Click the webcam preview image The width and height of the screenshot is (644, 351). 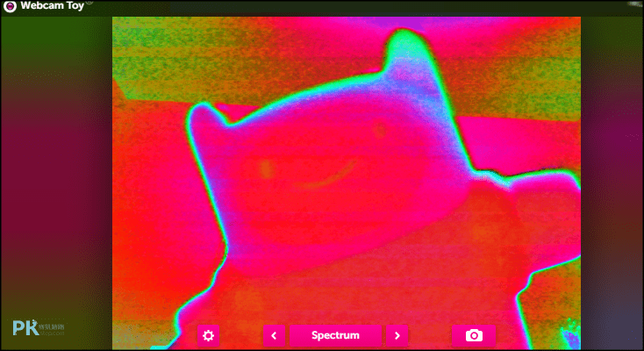pos(347,183)
